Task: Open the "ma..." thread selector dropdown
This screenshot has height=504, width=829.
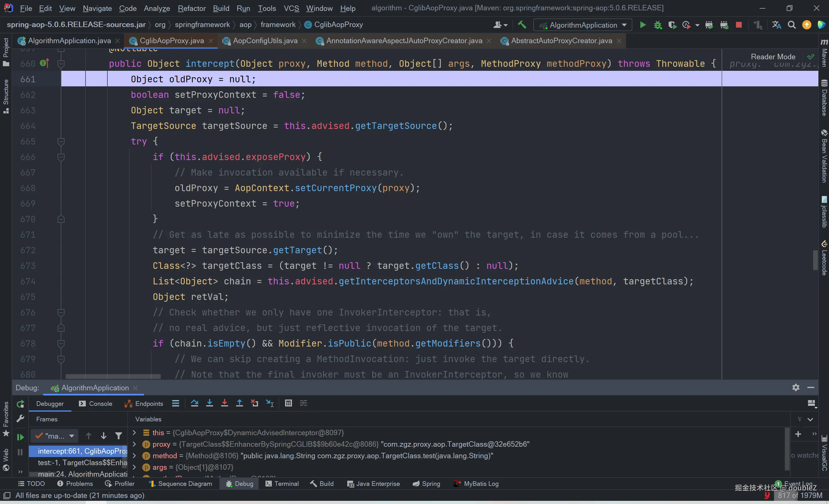Action: [54, 436]
